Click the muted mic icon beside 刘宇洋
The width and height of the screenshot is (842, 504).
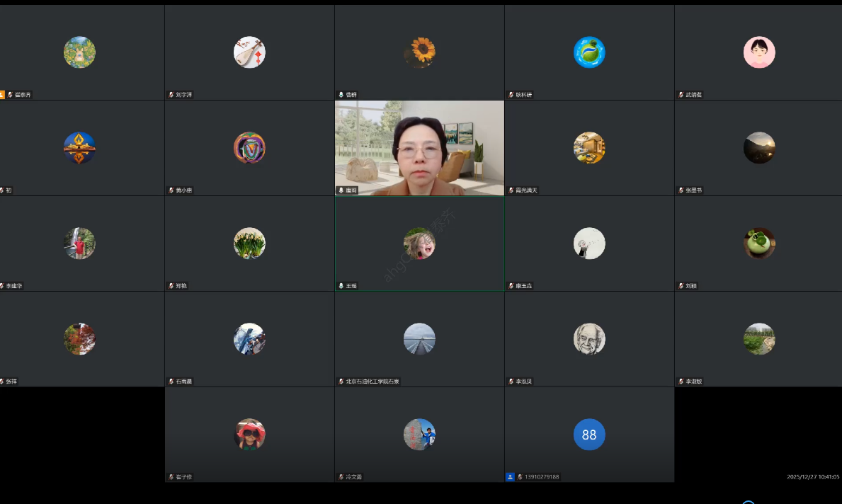point(171,95)
